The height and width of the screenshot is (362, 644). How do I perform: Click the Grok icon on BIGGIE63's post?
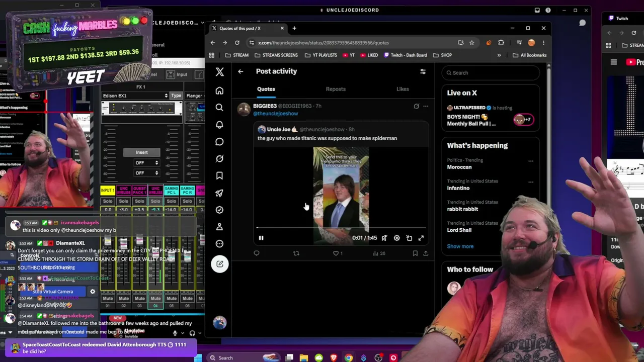416,106
